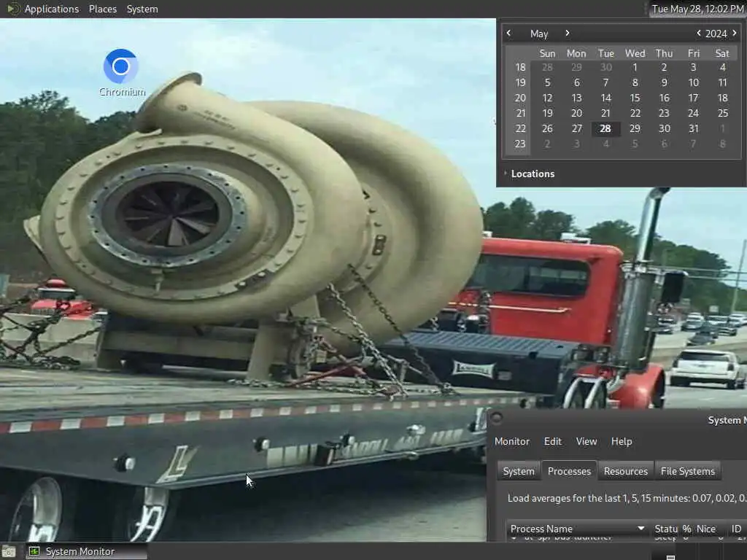Sort processes by Status column
The height and width of the screenshot is (560, 747).
pos(665,529)
